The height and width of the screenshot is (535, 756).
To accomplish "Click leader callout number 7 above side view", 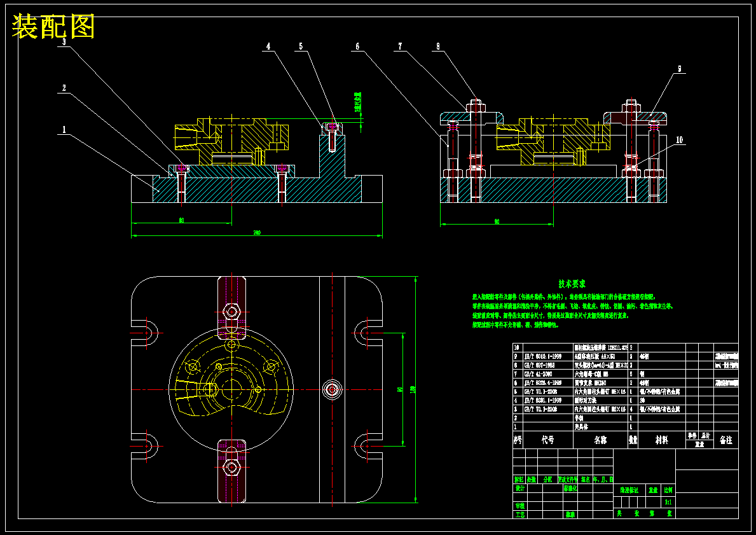I will point(400,46).
